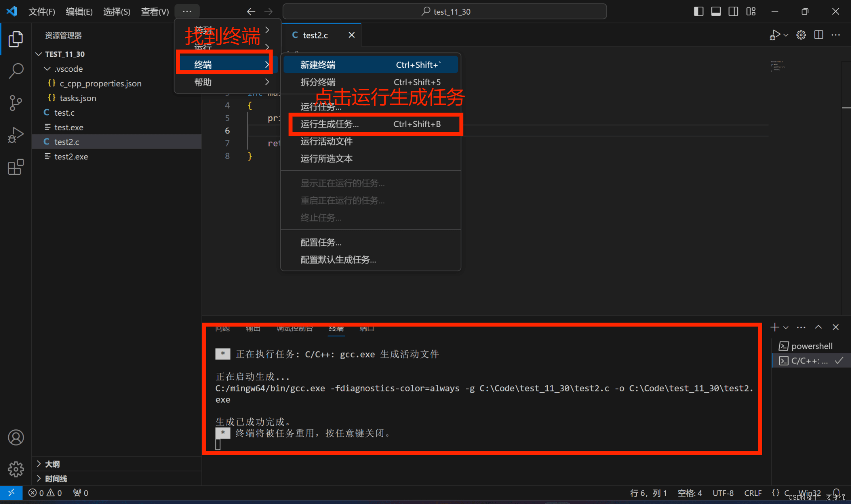The image size is (851, 504).
Task: Show errors and warnings in status bar
Action: [45, 493]
